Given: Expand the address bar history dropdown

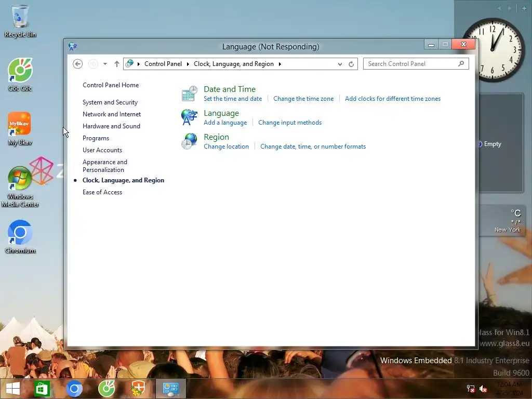Looking at the screenshot, I should pyautogui.click(x=340, y=64).
